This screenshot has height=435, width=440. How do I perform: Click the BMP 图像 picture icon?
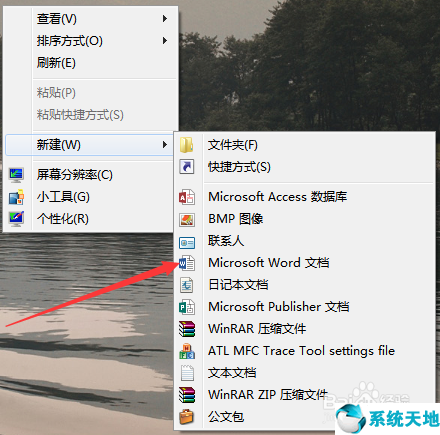tap(187, 219)
